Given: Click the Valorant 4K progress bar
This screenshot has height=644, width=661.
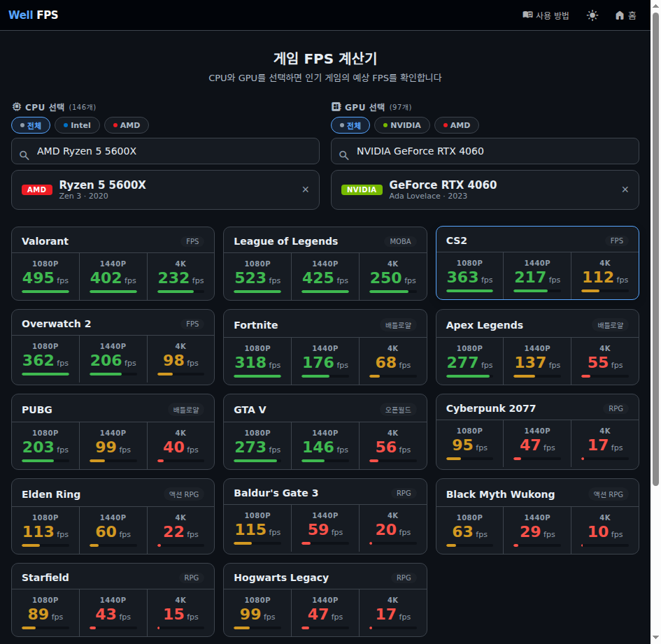Looking at the screenshot, I should click(180, 292).
